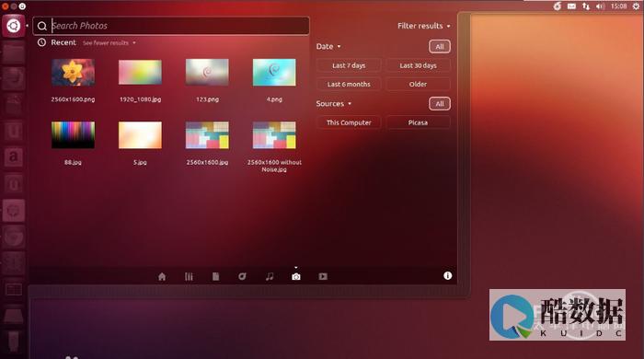
Task: Open the Video lens icon
Action: click(323, 276)
